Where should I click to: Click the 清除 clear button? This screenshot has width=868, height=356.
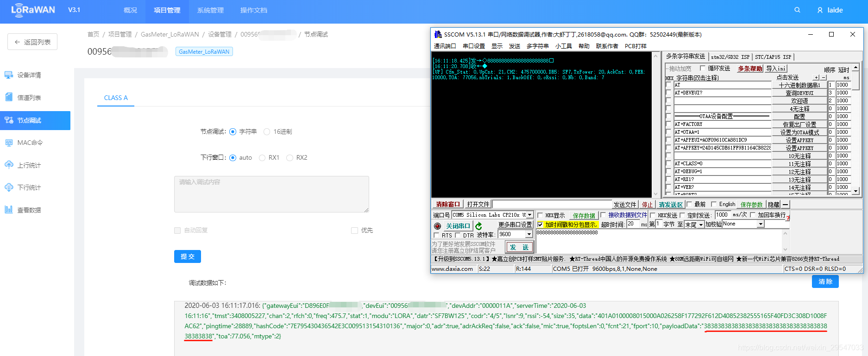[x=825, y=281]
